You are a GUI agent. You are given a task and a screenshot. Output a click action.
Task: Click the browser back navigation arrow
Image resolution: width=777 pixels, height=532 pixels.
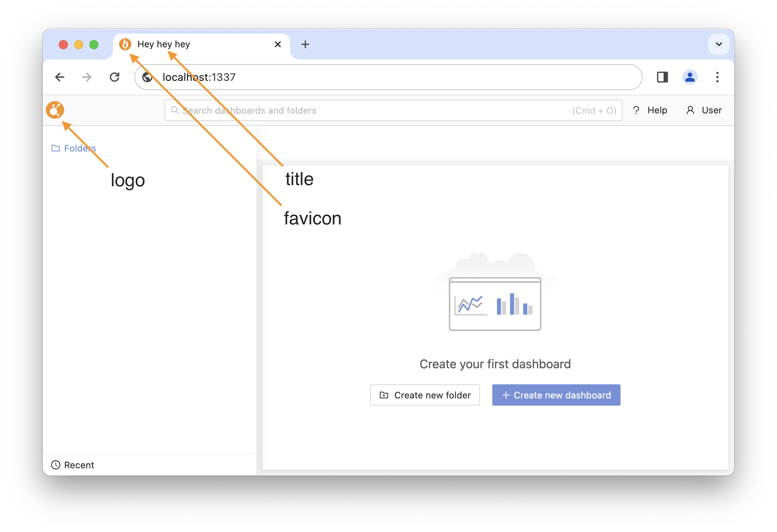coord(59,77)
